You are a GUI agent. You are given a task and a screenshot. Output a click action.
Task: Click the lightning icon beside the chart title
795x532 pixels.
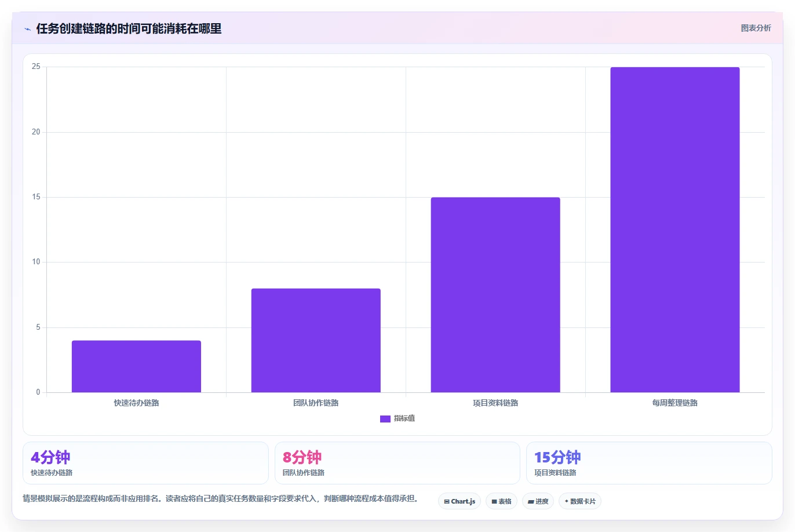tap(27, 29)
